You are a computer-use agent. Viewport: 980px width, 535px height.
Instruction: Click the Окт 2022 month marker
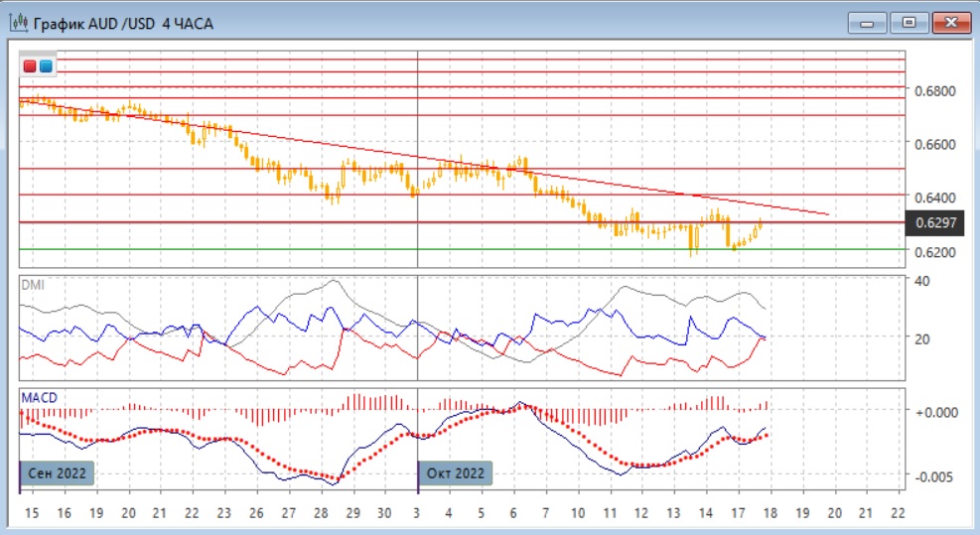456,472
